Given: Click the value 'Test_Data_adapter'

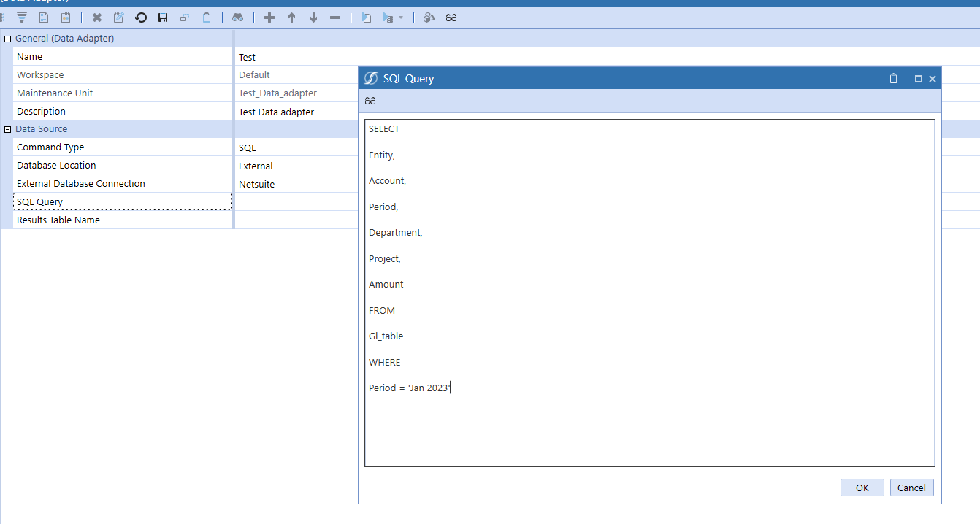Looking at the screenshot, I should coord(277,93).
